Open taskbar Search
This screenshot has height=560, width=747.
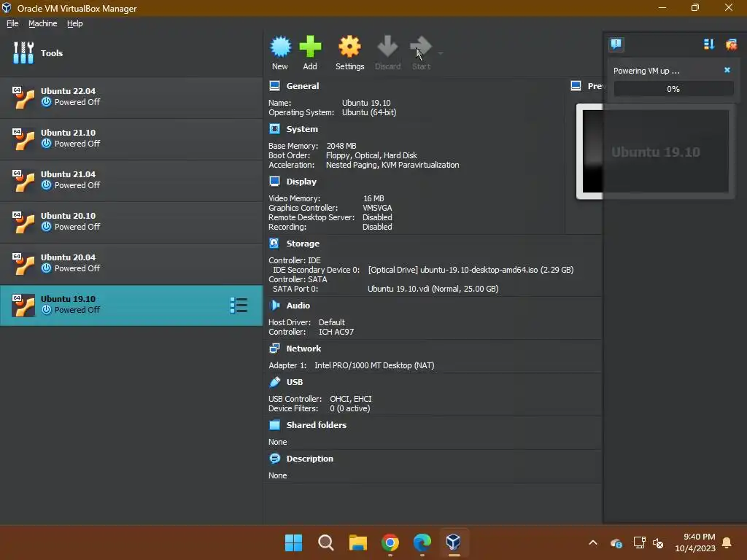coord(326,542)
